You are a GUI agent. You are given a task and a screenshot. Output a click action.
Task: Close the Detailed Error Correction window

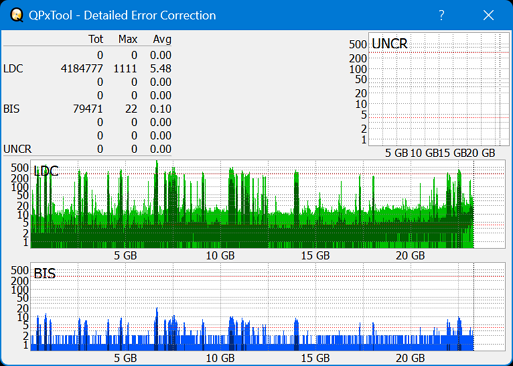[x=489, y=15]
